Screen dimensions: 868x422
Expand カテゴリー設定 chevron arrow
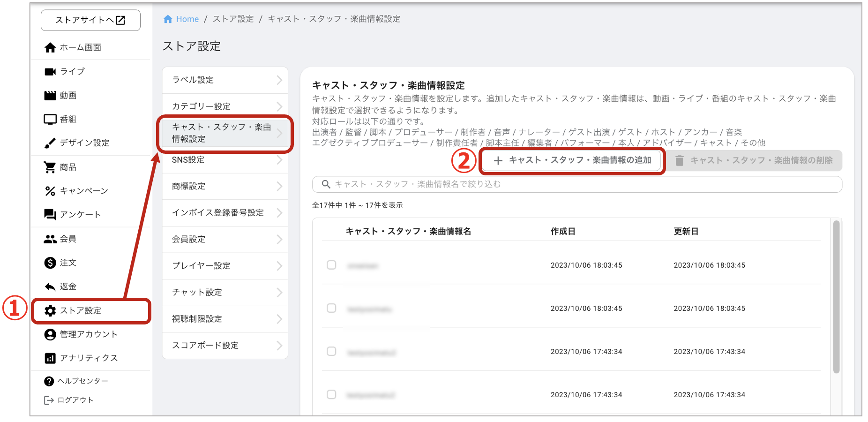click(x=279, y=106)
